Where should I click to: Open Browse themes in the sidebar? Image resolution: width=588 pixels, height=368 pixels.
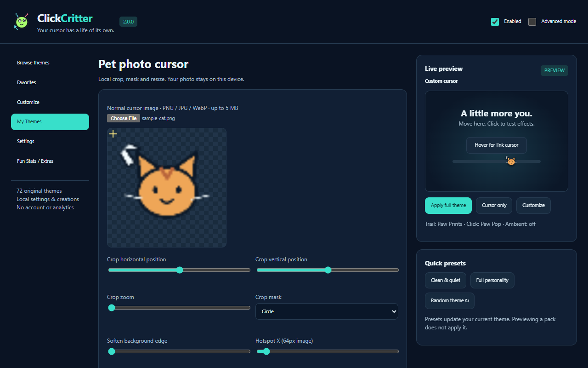[x=50, y=63]
